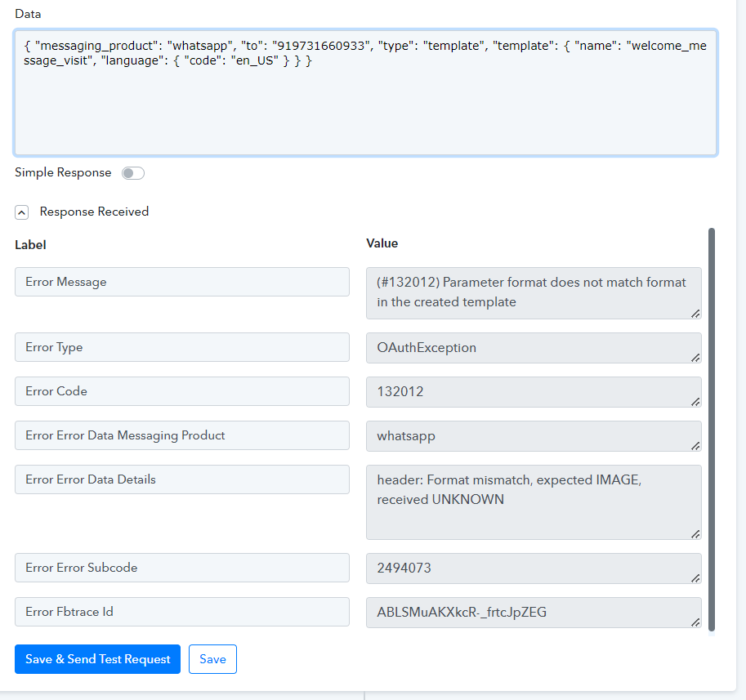Grab resize handle of OAuthException value box
This screenshot has height=700, width=746.
click(x=695, y=358)
